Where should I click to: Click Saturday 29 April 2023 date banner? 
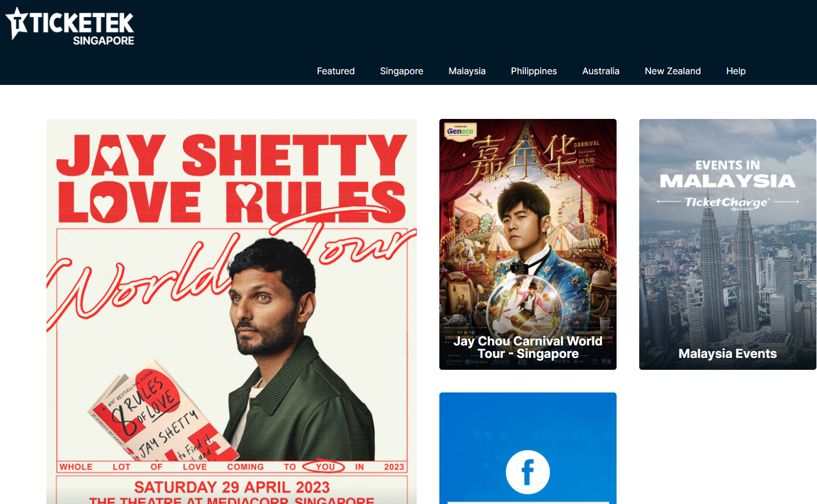pyautogui.click(x=232, y=487)
